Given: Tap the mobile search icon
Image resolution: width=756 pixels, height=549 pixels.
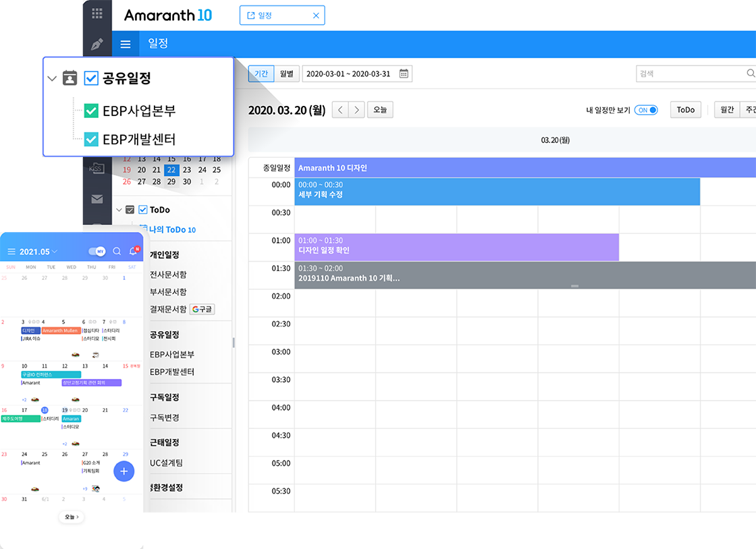Looking at the screenshot, I should point(117,251).
